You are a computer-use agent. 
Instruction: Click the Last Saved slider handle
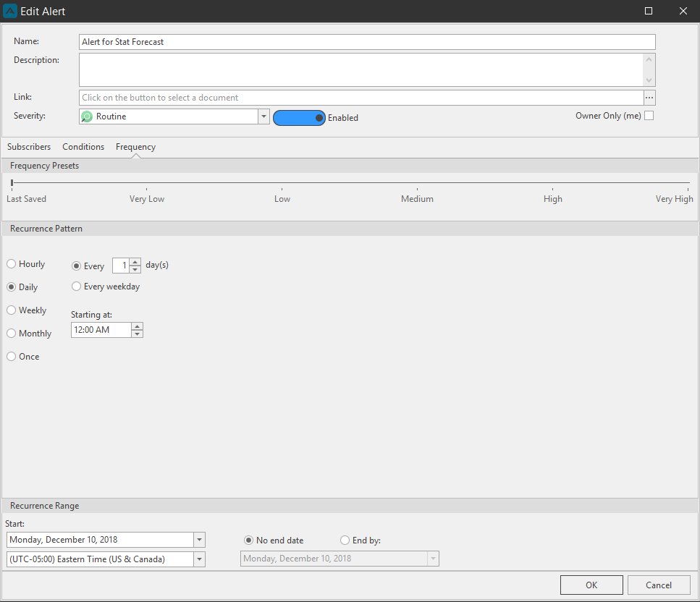click(12, 182)
